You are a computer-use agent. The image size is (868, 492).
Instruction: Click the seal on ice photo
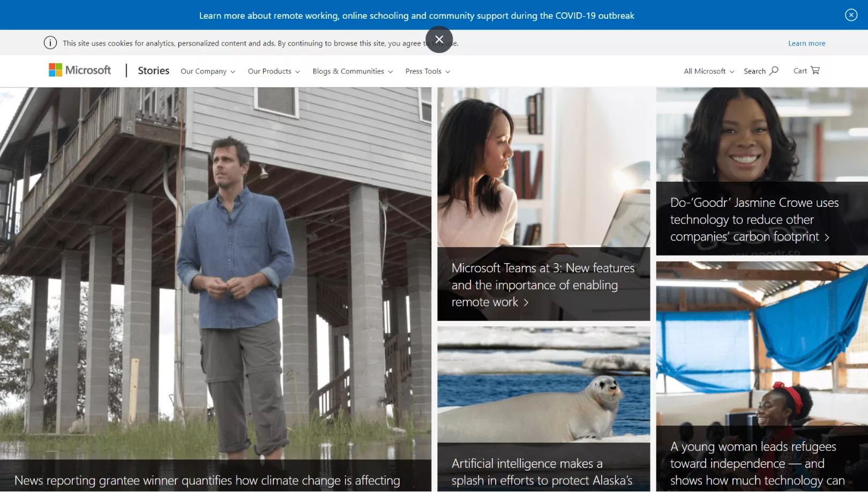pyautogui.click(x=543, y=385)
